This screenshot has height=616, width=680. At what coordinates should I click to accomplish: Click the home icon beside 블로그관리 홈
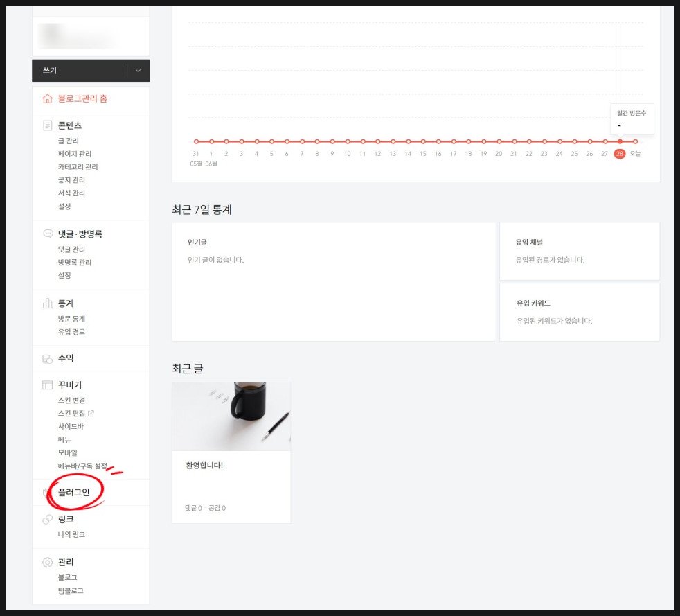[47, 99]
